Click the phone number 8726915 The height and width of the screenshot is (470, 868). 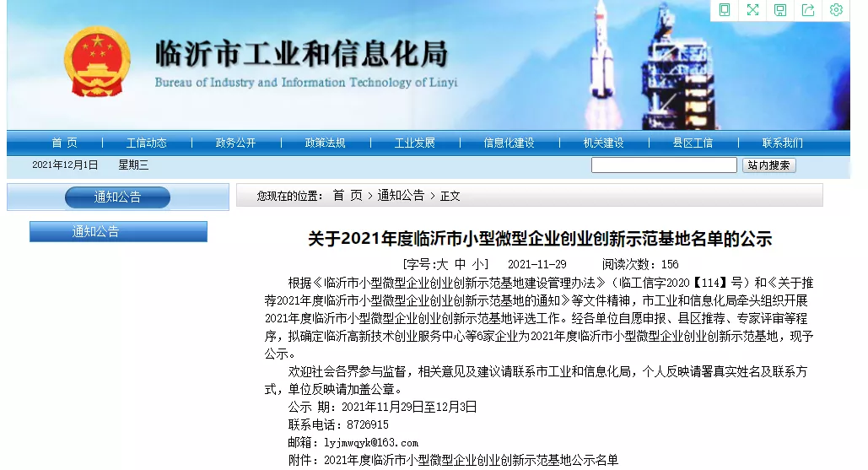click(x=368, y=424)
